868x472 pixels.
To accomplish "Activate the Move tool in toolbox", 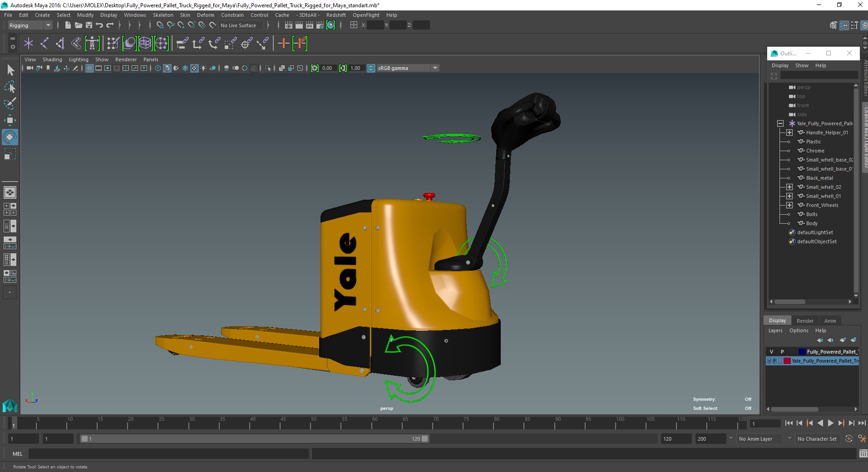I will 10,120.
